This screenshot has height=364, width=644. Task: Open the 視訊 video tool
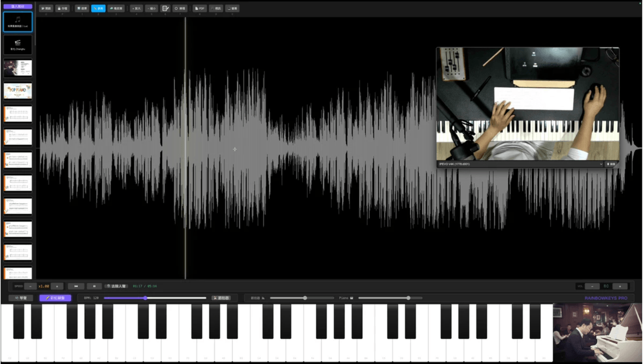(216, 8)
